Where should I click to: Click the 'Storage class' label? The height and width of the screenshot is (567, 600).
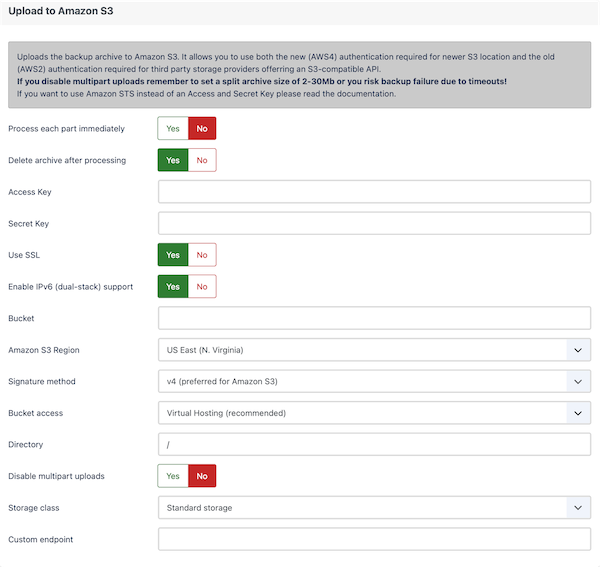pyautogui.click(x=34, y=508)
